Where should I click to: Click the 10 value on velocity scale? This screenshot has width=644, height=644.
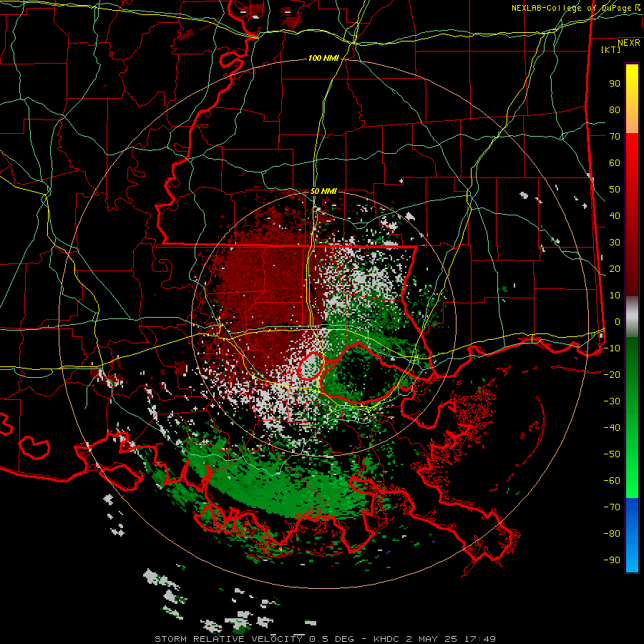coord(615,296)
